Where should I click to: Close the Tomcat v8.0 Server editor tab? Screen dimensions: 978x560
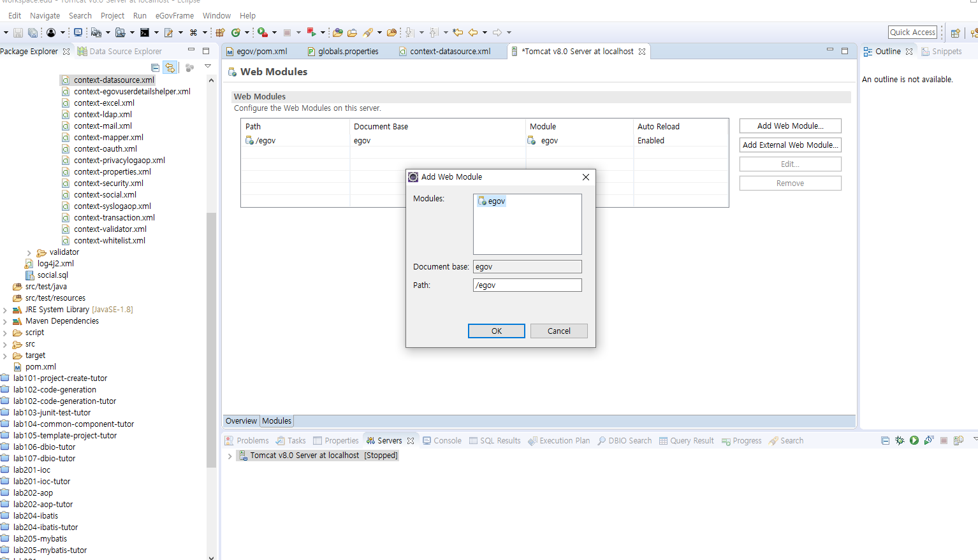tap(642, 52)
